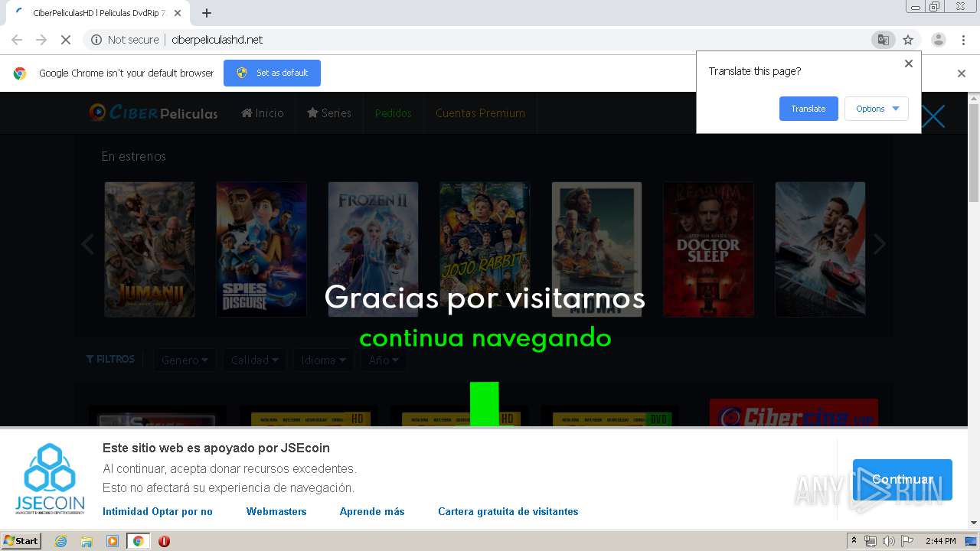Viewport: 980px width, 551px height.
Task: Click the CiberPeliculas logo
Action: point(153,113)
